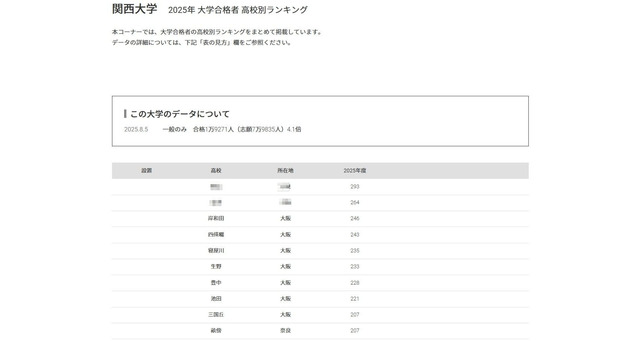Click the value 207 in the 三国丘 row
Viewport: 640px width, 360px height.
click(355, 315)
